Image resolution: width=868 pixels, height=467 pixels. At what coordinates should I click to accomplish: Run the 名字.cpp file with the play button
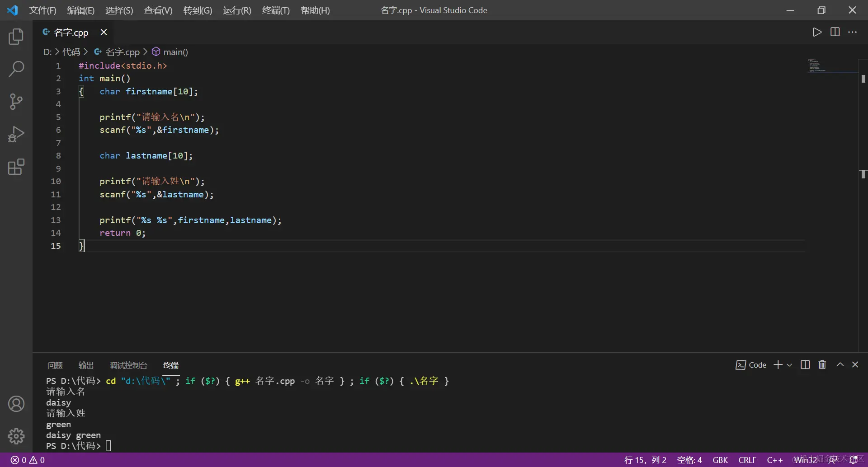(x=817, y=32)
